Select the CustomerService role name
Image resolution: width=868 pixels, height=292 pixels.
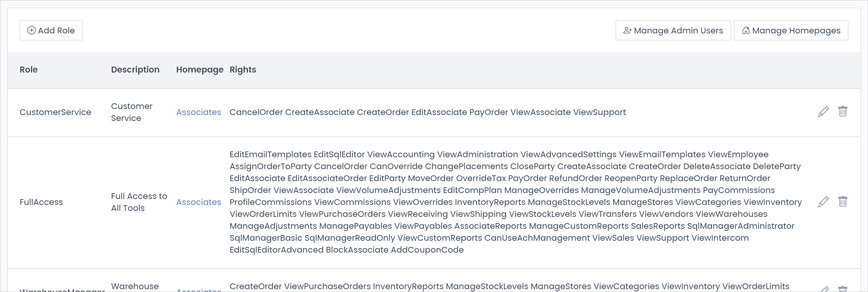[55, 112]
